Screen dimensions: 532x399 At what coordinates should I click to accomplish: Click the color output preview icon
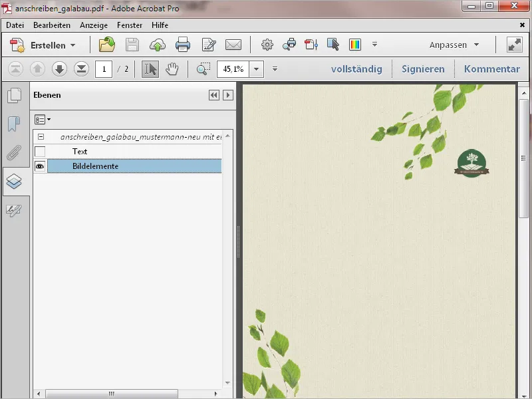355,45
